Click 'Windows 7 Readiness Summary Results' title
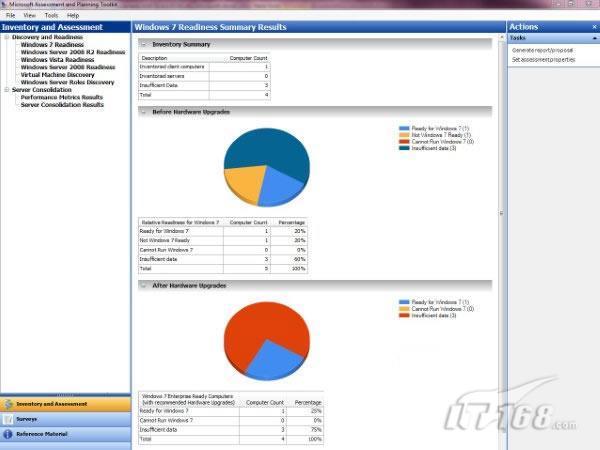This screenshot has height=450, width=600. pos(210,27)
